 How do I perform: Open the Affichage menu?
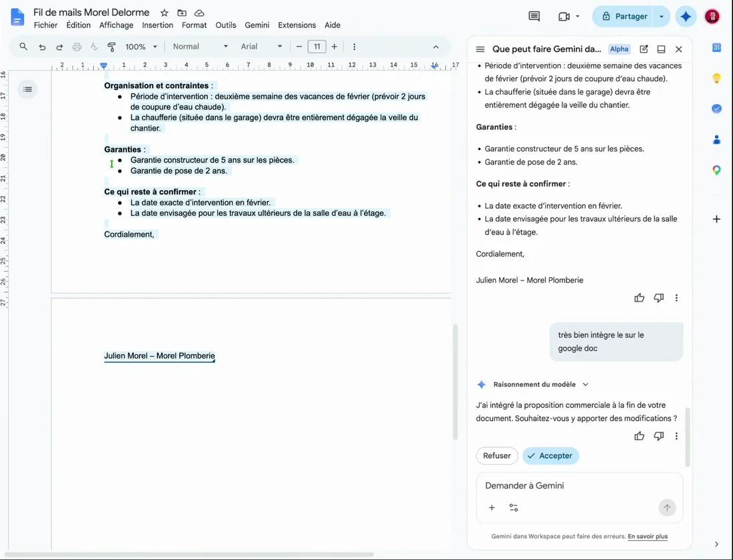click(116, 25)
